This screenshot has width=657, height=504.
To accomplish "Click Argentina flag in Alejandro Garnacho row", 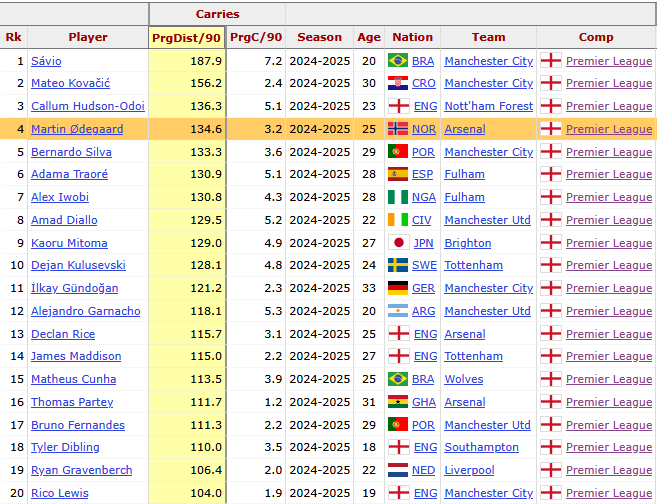I will (398, 311).
